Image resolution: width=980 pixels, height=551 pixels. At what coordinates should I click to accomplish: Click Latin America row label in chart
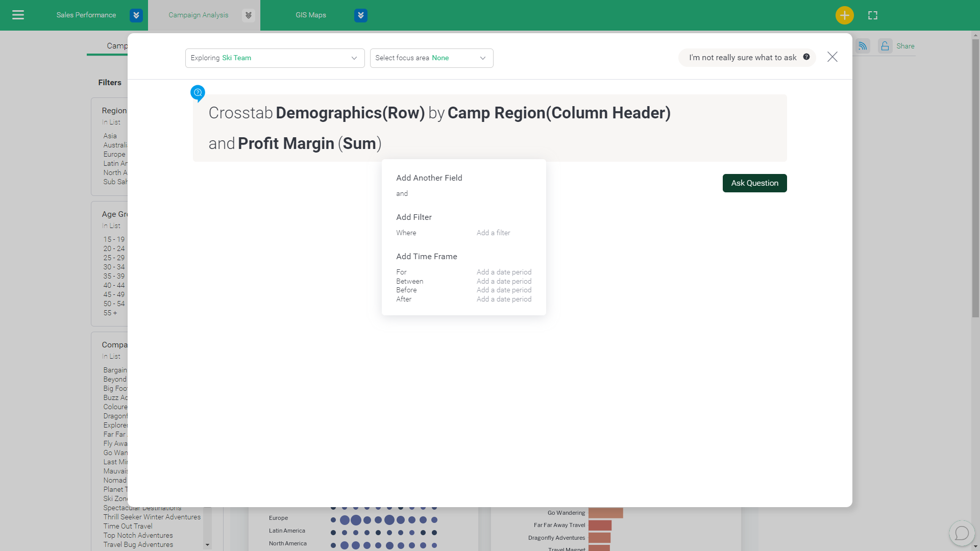pos(287,531)
